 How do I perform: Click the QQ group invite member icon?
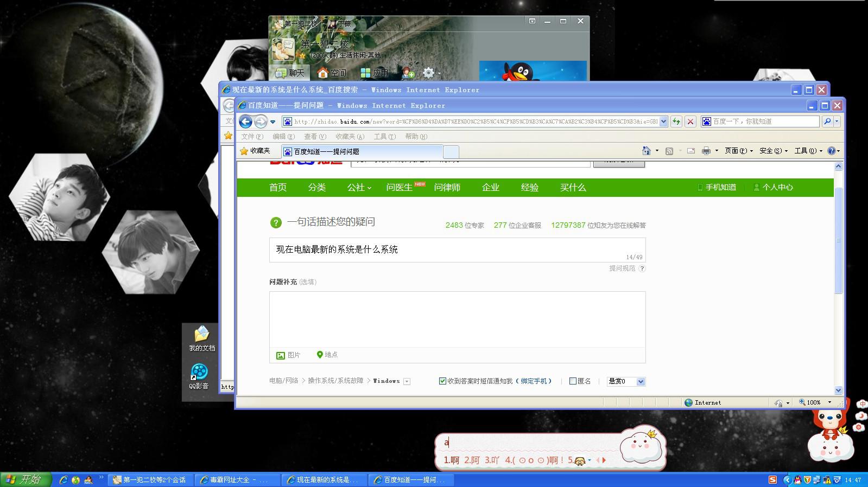pos(408,73)
